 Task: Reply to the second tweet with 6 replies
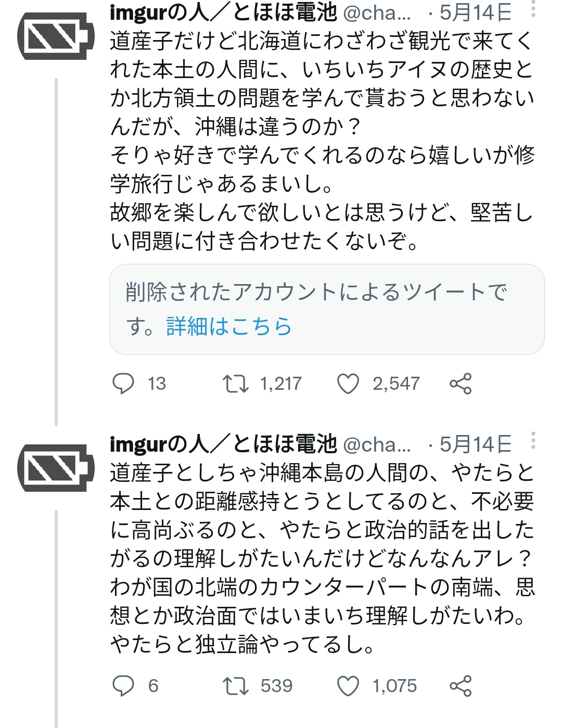point(124,686)
